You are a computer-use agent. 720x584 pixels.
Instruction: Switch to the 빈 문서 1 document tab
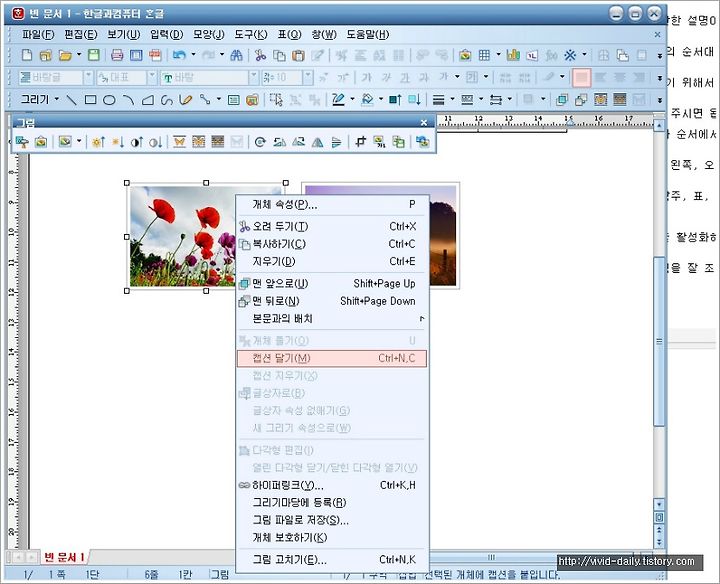(x=64, y=557)
